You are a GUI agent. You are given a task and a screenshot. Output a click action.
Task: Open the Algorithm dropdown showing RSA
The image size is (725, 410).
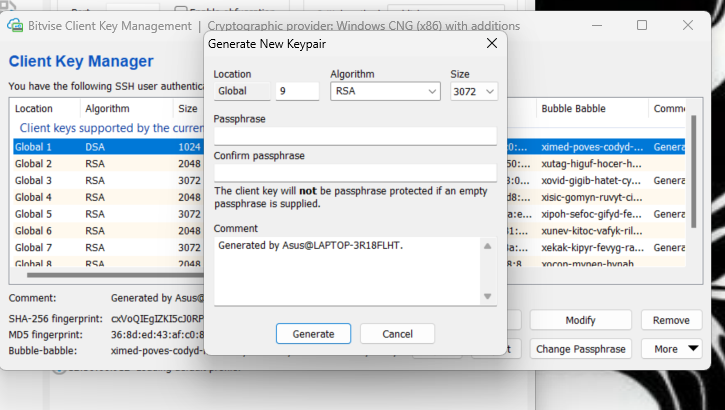pos(385,91)
